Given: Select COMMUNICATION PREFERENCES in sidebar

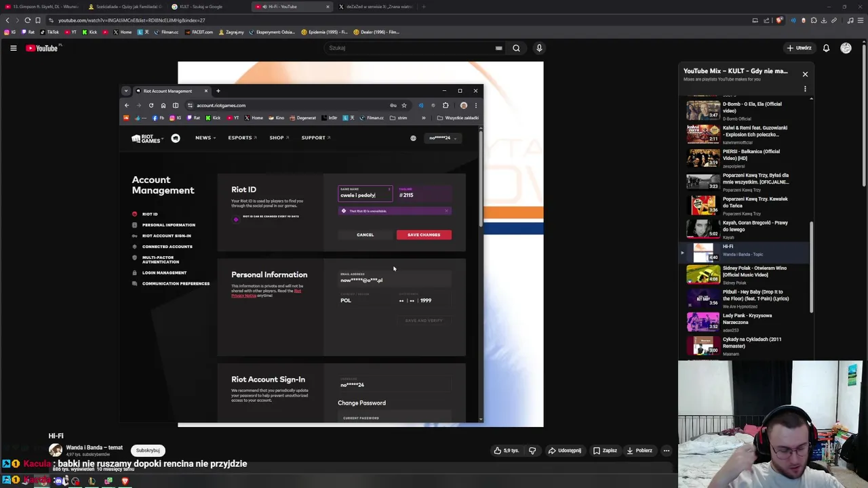Looking at the screenshot, I should click(x=176, y=283).
